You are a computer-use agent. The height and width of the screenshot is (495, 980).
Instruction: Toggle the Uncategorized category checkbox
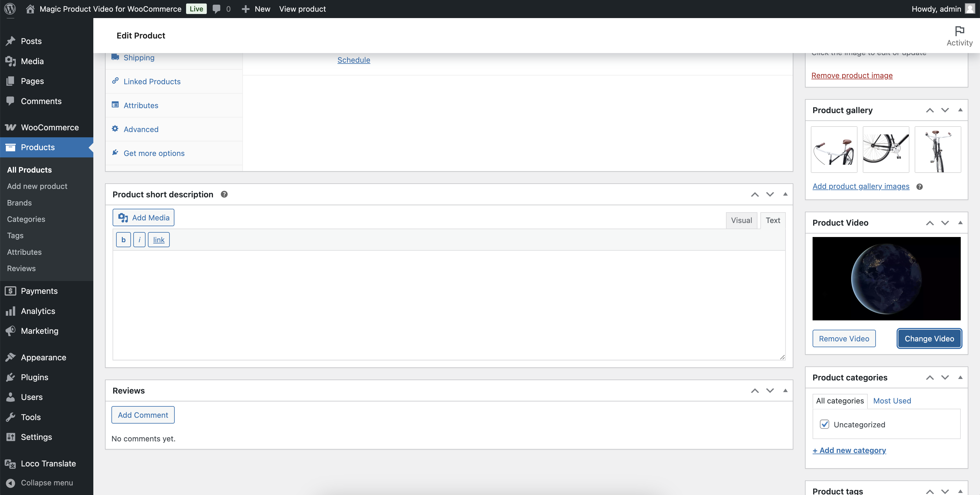[x=825, y=424]
